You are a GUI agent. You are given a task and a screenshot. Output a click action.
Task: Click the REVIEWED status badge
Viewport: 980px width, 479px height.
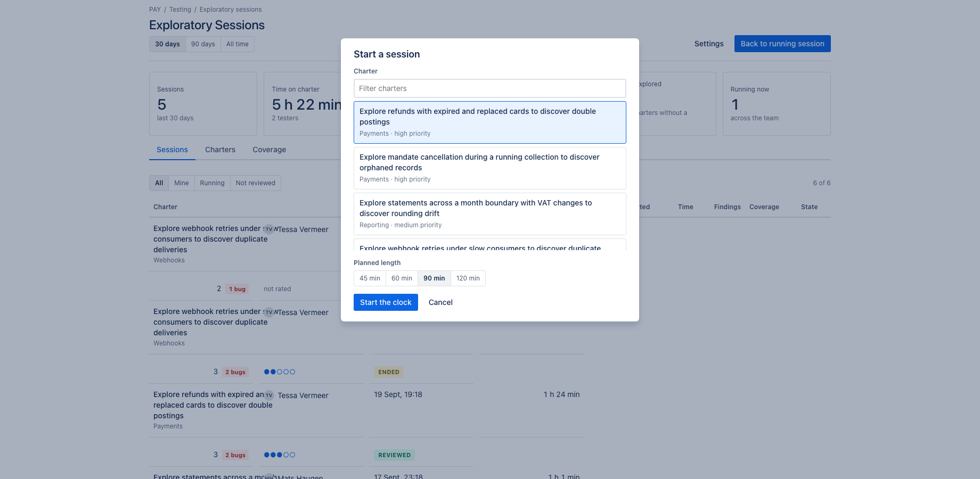395,455
